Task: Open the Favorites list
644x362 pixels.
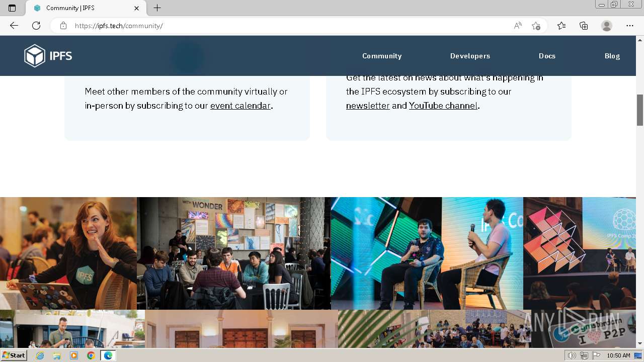Action: point(561,26)
